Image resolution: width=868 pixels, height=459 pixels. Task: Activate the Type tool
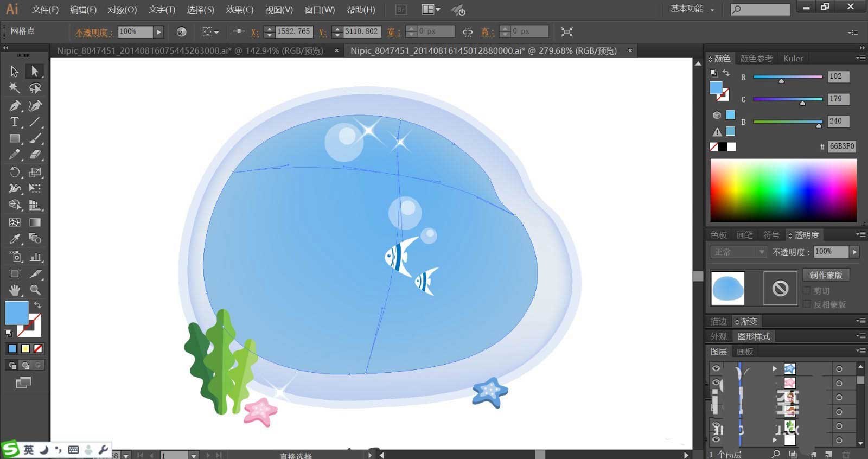15,122
